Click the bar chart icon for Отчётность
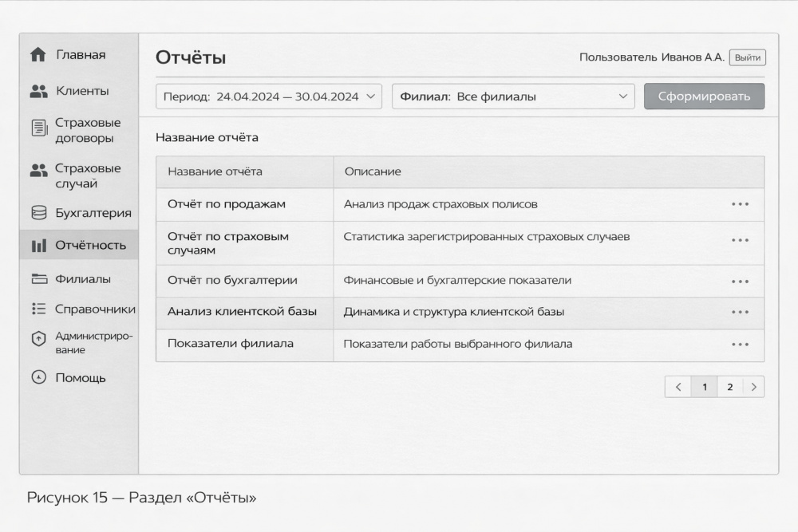The height and width of the screenshot is (532, 798). click(x=38, y=246)
